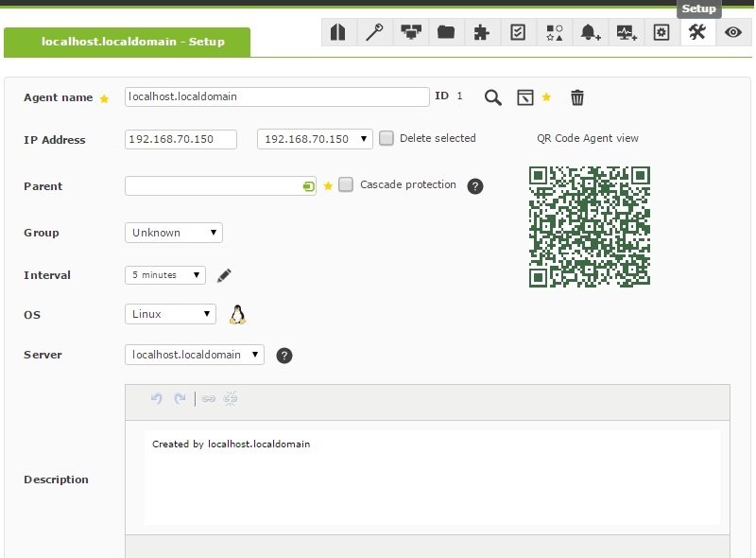Tick the Delete selected checkbox
The image size is (756, 558).
(387, 138)
